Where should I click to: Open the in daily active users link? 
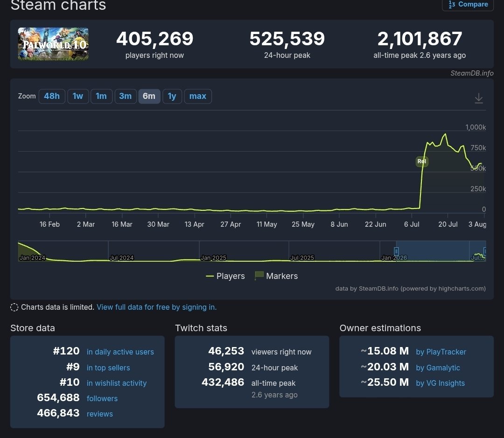point(120,352)
